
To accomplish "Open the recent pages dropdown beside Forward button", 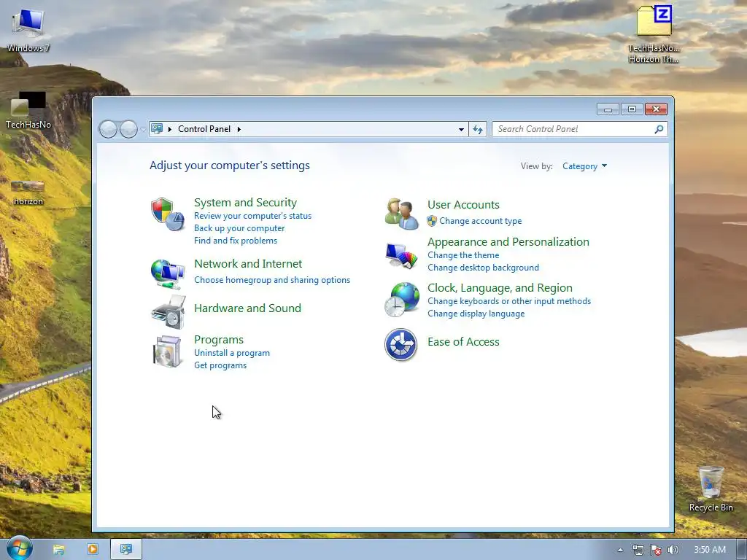I will click(x=143, y=130).
